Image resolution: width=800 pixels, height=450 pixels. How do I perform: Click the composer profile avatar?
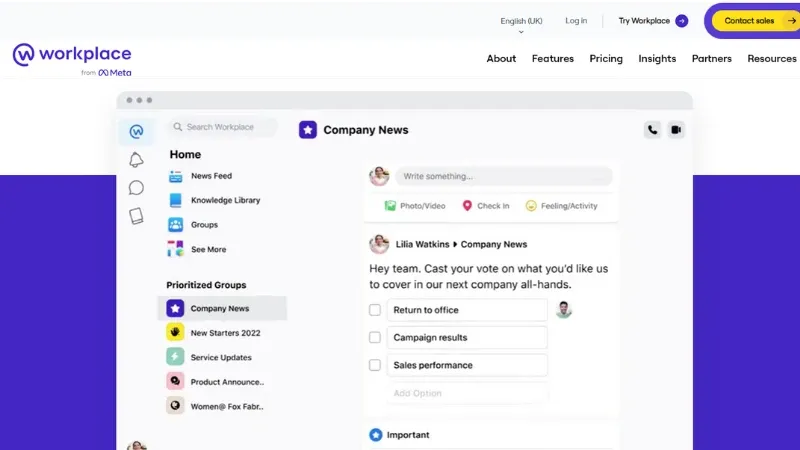pyautogui.click(x=379, y=176)
